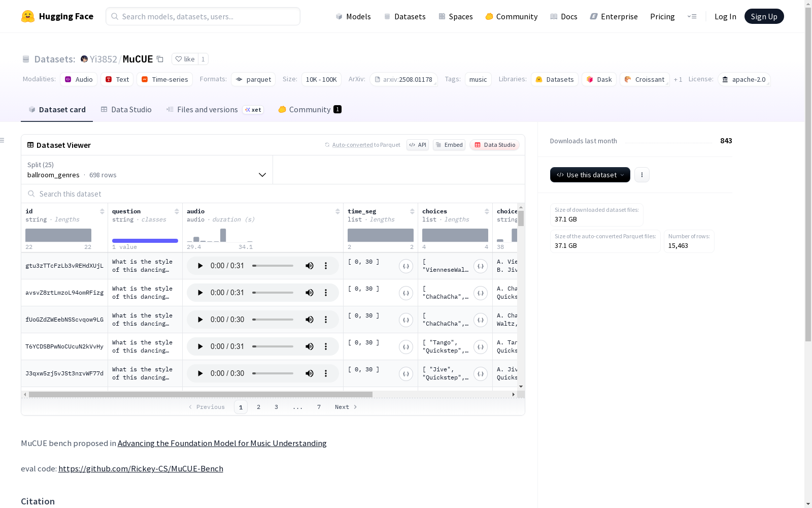Open the apache-2.0 license tag

pyautogui.click(x=744, y=79)
